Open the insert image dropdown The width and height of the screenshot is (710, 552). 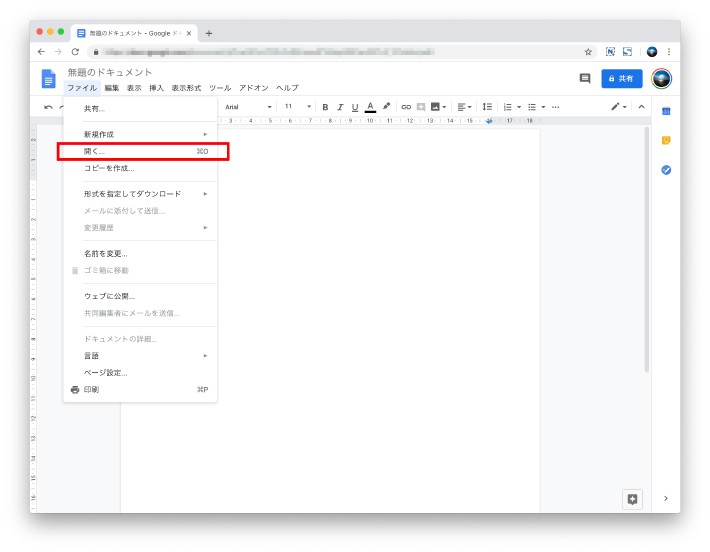(x=438, y=107)
